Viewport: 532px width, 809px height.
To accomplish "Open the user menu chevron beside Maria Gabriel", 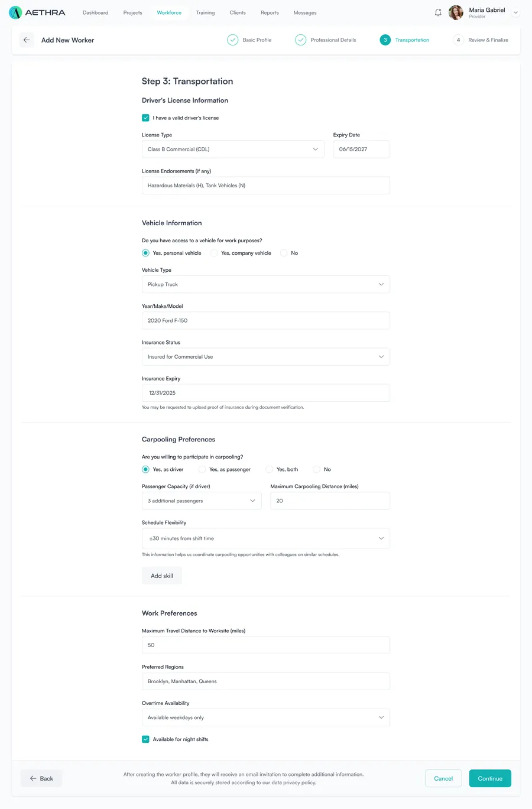I will pos(515,12).
